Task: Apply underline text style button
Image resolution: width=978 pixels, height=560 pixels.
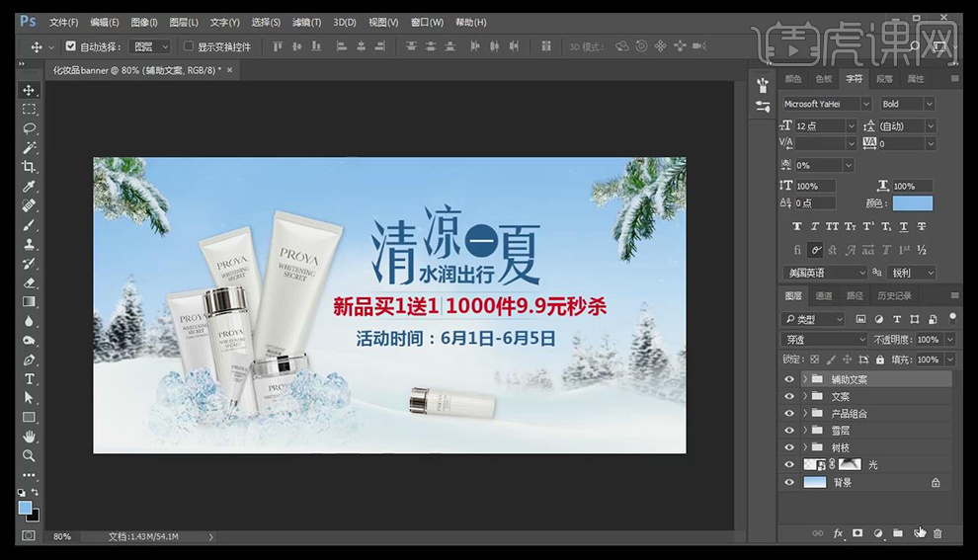Action: coord(903,226)
